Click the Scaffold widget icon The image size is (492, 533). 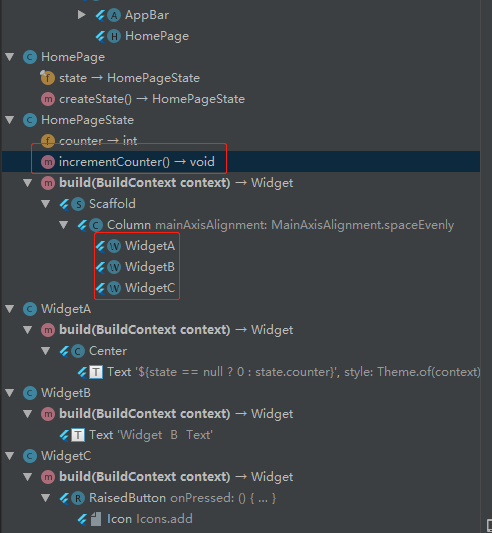(x=78, y=204)
